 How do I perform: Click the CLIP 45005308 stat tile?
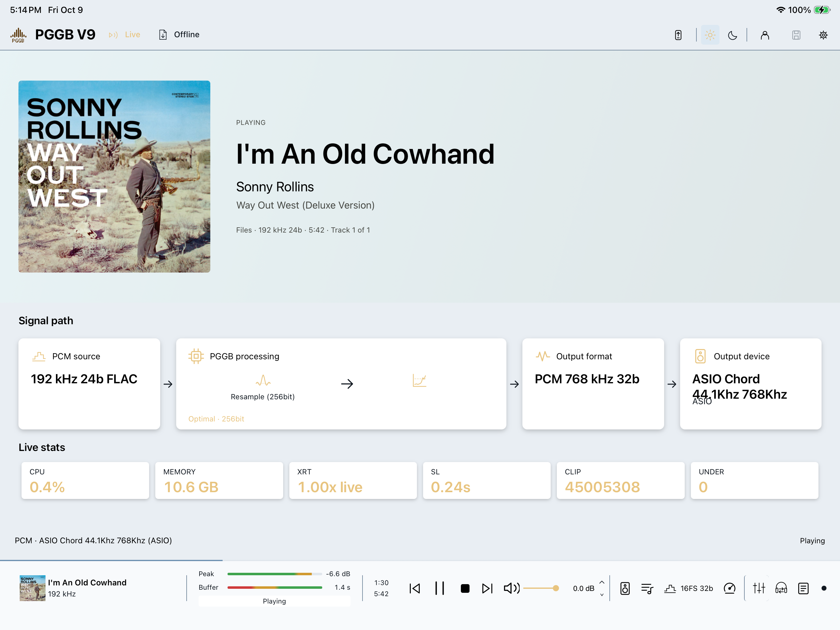620,480
